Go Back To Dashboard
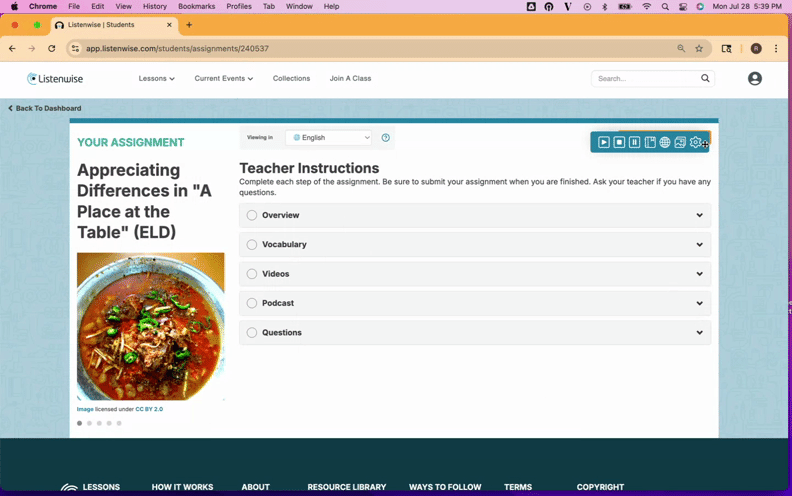 click(x=44, y=108)
